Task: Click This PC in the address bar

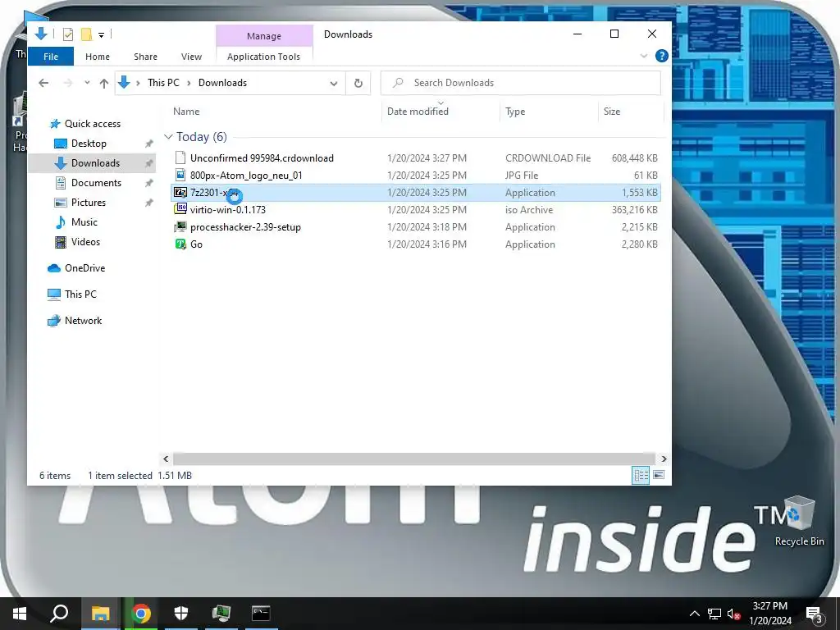Action: point(163,83)
